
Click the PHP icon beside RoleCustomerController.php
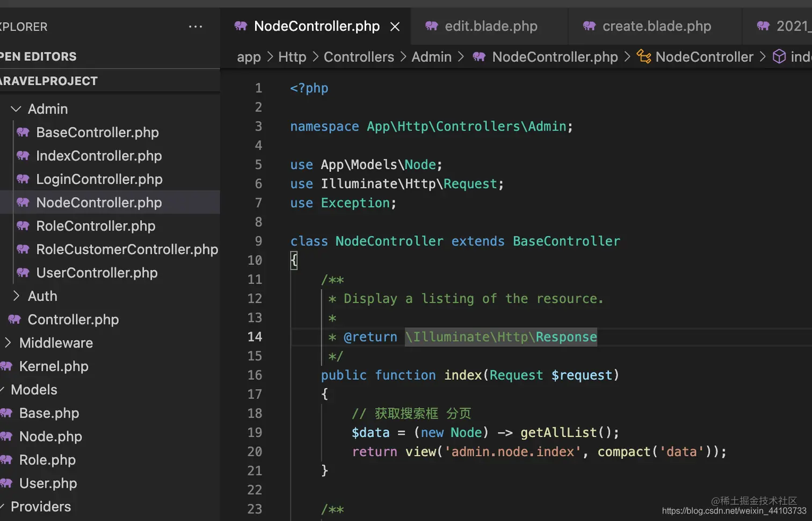pos(23,249)
